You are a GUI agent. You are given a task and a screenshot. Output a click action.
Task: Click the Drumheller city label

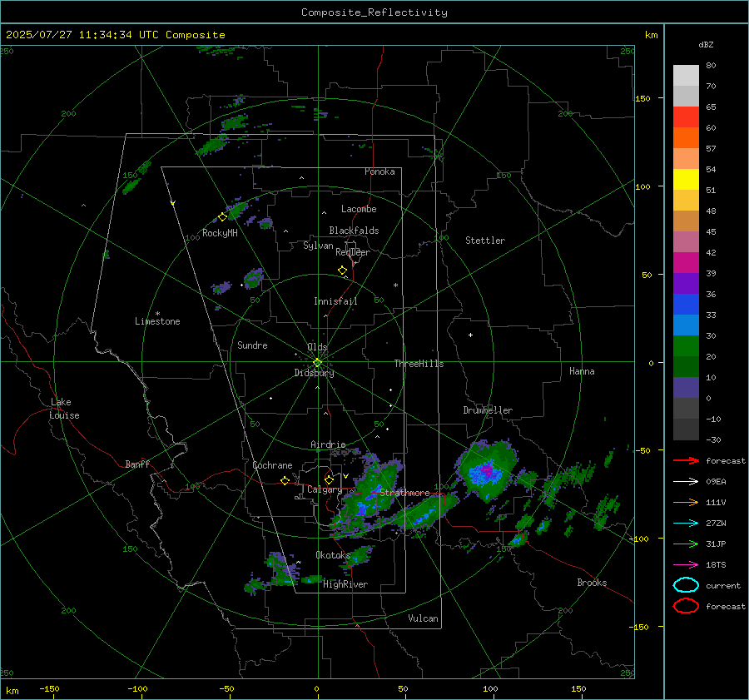(488, 410)
